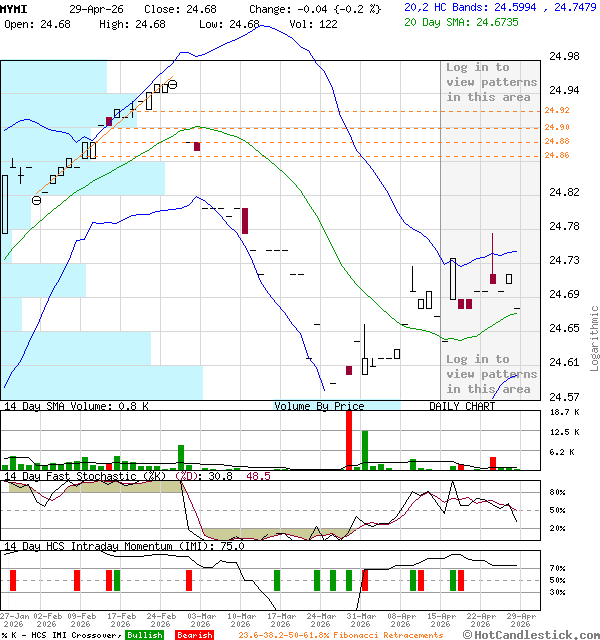Click the HotCandlestick.com copyright link

pos(531,634)
